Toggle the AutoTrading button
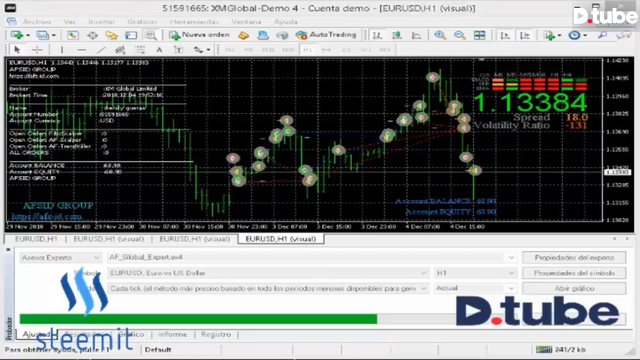 (x=326, y=35)
